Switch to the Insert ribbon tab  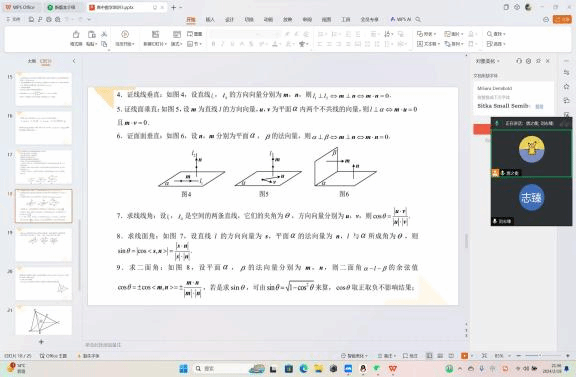click(x=210, y=19)
